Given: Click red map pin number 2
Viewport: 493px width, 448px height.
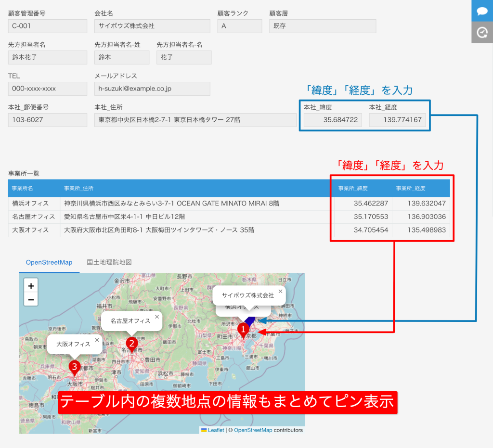Looking at the screenshot, I should [132, 345].
